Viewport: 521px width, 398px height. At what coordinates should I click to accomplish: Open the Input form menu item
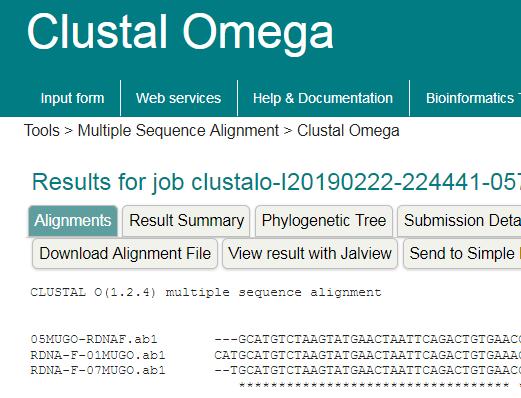(x=72, y=98)
